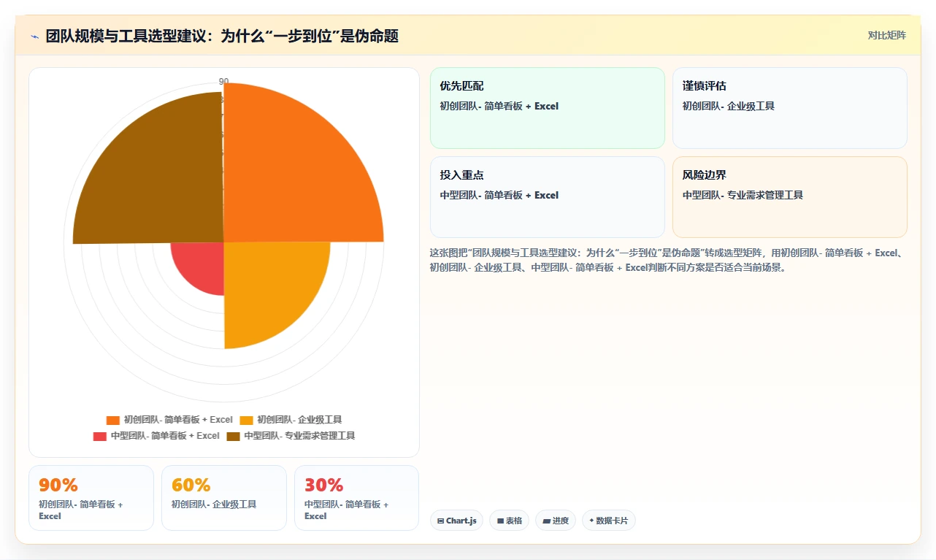Select the 30% stat card
This screenshot has width=936, height=560.
(x=357, y=498)
